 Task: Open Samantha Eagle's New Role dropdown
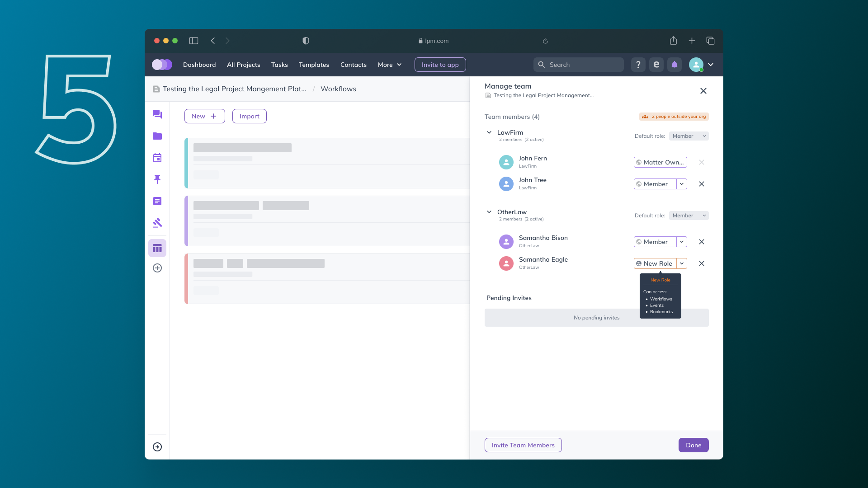coord(681,263)
